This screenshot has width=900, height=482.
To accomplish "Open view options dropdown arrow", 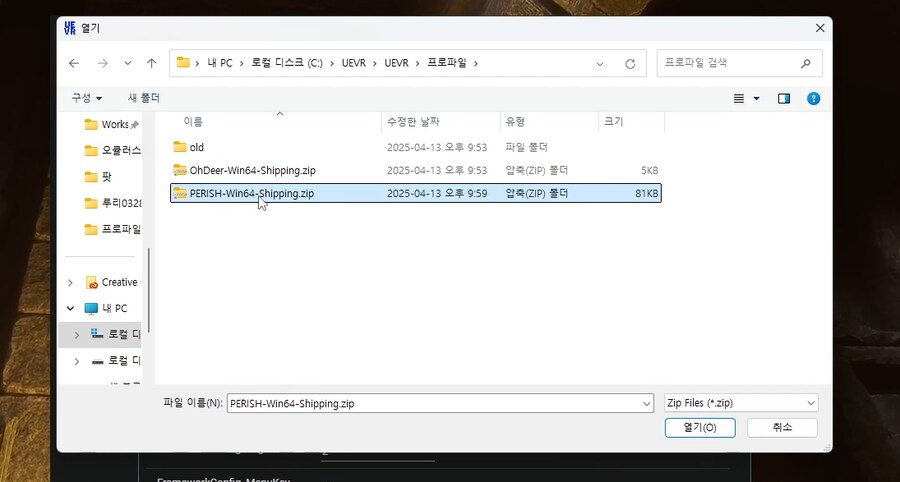I will coord(757,99).
